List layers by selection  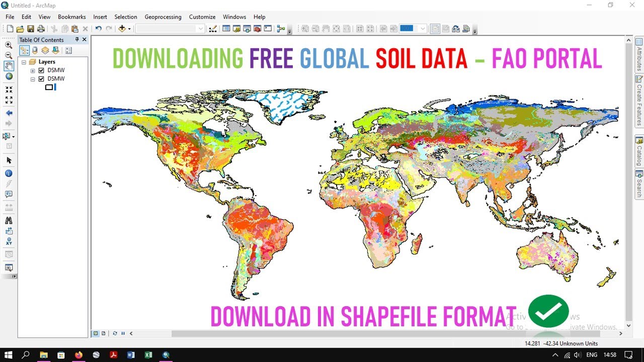pyautogui.click(x=55, y=50)
